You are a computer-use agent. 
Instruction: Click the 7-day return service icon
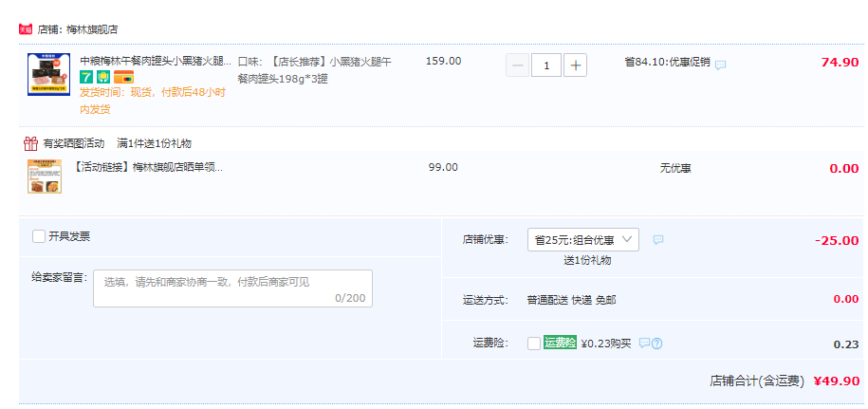pyautogui.click(x=86, y=77)
